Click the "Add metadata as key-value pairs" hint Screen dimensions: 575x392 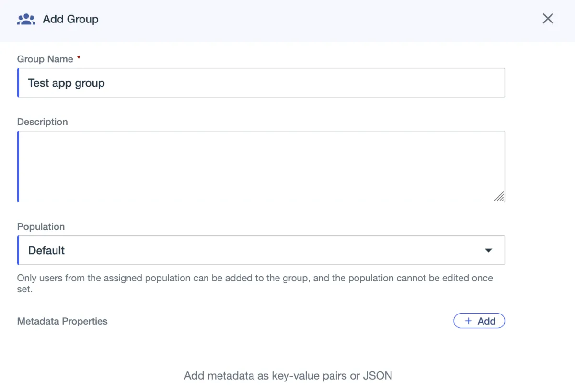(288, 376)
